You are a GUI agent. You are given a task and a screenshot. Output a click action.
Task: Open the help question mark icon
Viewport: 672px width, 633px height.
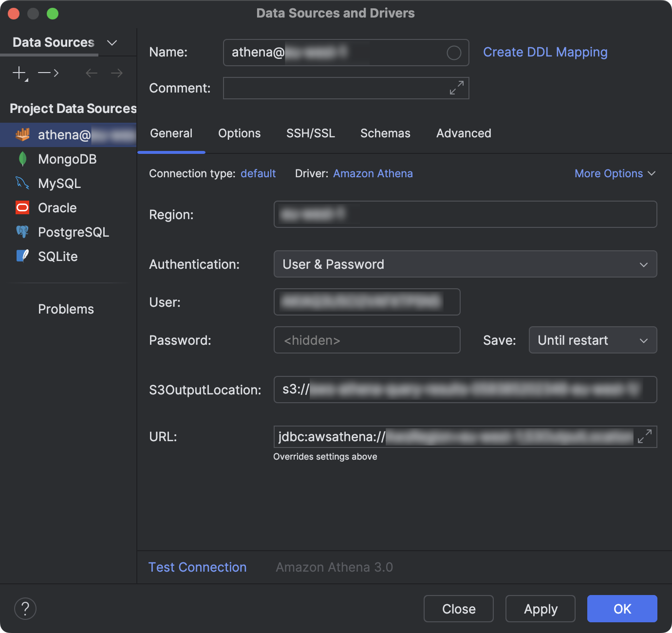click(25, 609)
